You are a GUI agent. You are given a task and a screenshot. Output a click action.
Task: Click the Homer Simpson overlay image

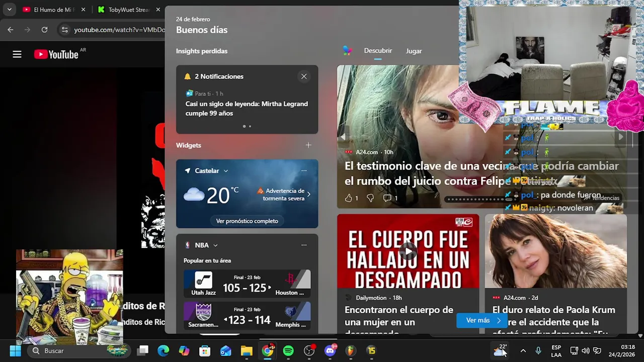click(69, 297)
